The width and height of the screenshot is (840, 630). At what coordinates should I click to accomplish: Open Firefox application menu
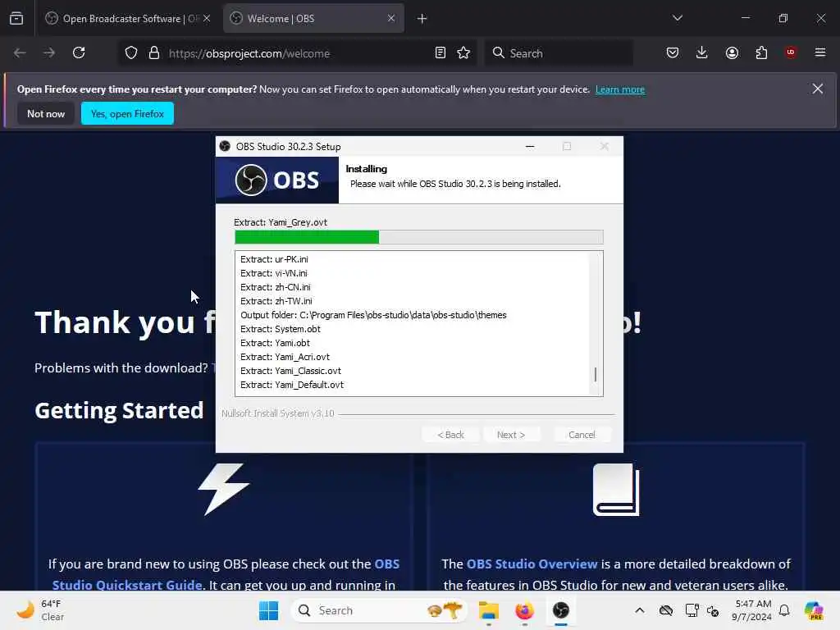pos(820,52)
